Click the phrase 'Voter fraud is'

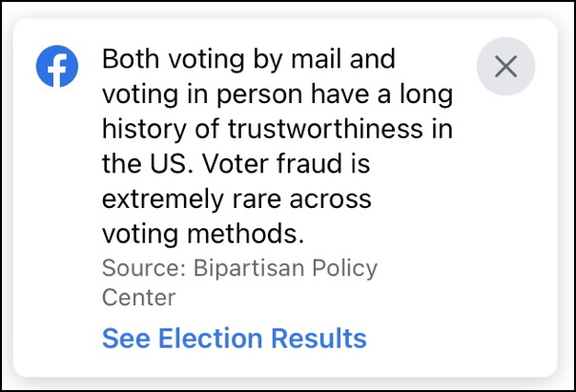pyautogui.click(x=286, y=164)
